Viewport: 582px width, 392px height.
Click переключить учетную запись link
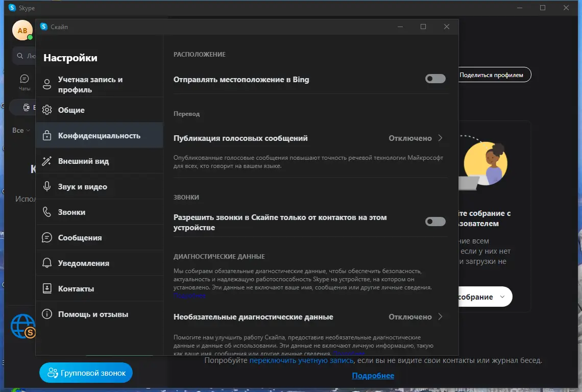(302, 360)
